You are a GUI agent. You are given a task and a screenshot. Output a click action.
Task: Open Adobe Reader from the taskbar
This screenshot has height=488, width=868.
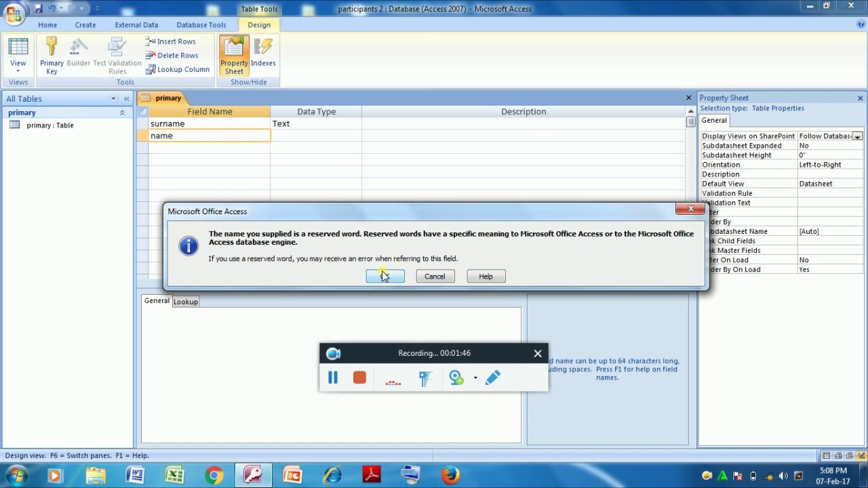[x=372, y=475]
